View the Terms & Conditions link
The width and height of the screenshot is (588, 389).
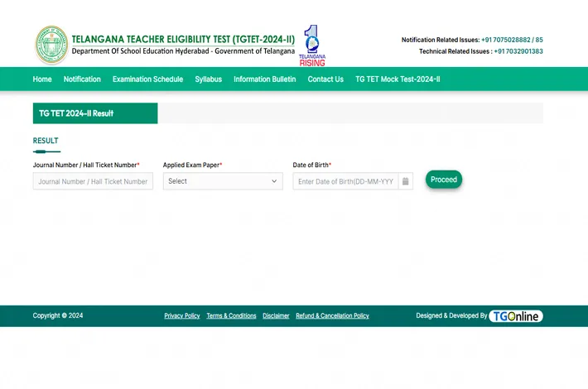tap(231, 316)
